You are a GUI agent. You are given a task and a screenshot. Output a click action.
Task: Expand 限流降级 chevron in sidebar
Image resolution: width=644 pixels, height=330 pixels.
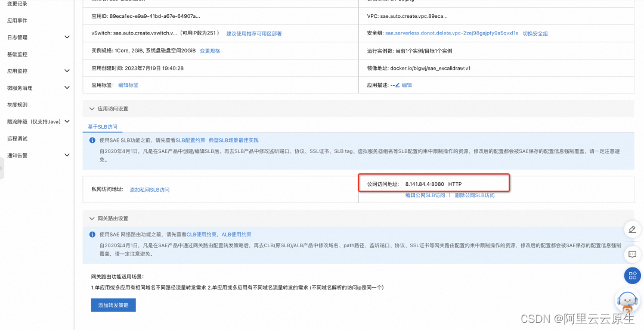click(x=67, y=122)
